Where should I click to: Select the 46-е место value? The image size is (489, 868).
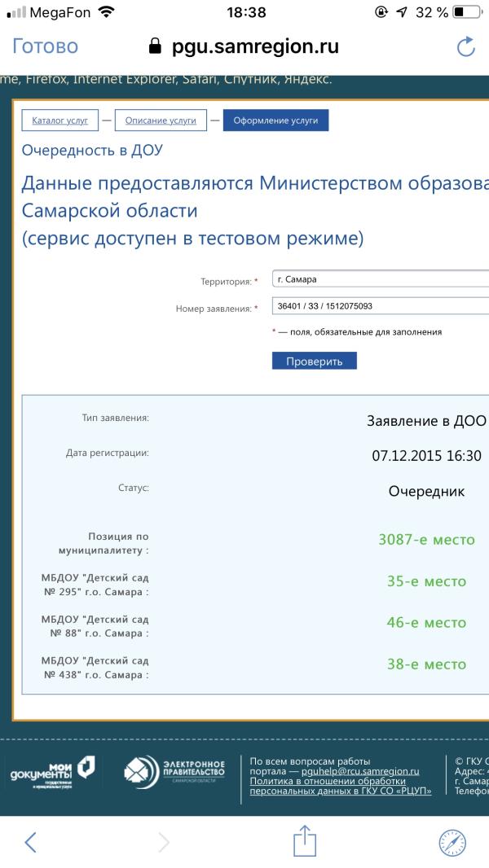click(426, 623)
